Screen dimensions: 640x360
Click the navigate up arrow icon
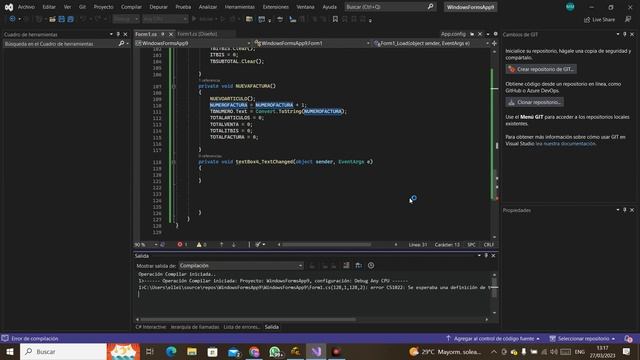[222, 244]
